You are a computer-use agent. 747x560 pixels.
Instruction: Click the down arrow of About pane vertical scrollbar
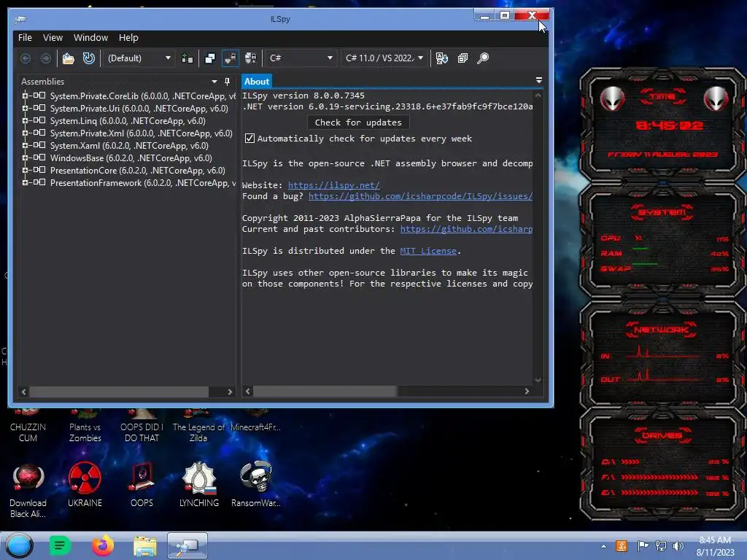point(538,379)
